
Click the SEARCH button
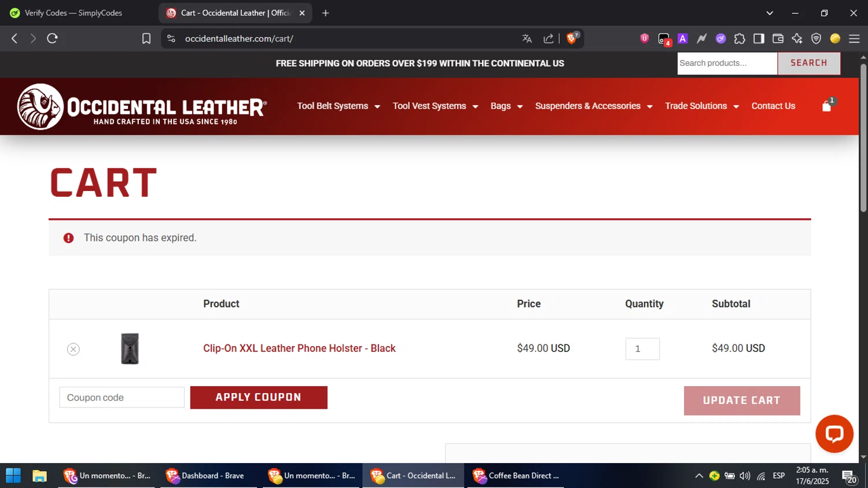pos(809,63)
